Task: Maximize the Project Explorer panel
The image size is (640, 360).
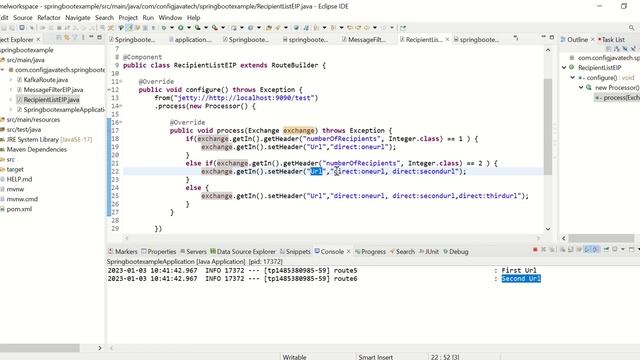Action: [x=99, y=37]
